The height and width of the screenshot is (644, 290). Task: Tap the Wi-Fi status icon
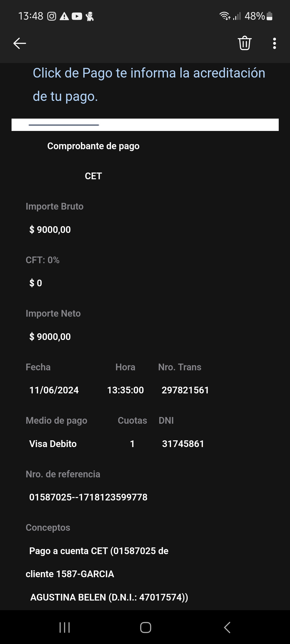coord(224,16)
